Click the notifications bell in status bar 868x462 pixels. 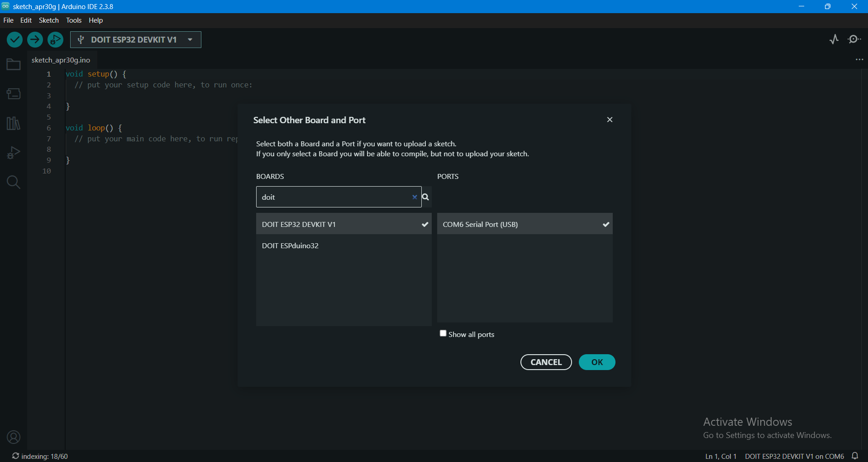pos(855,456)
